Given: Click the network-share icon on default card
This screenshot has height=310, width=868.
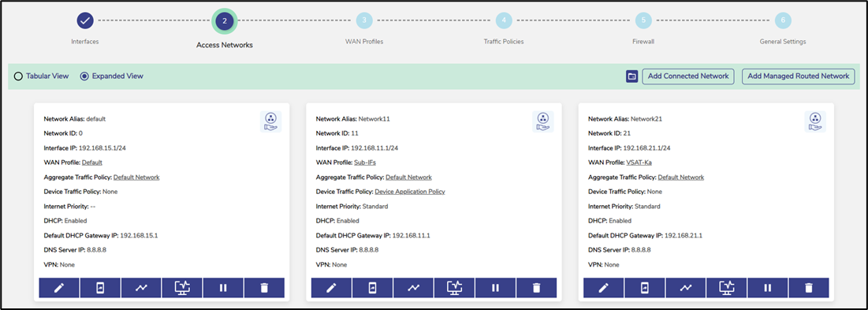Looking at the screenshot, I should [270, 121].
